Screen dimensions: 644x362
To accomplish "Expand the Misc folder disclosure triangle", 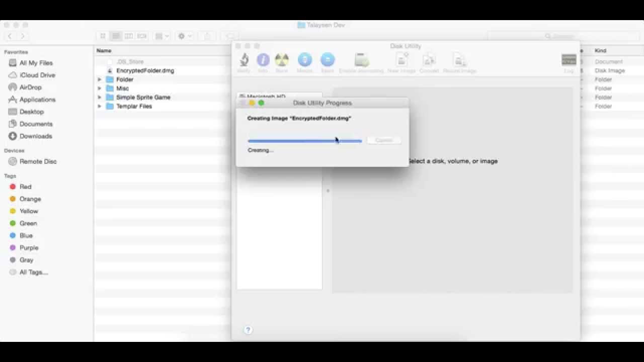I will point(100,88).
